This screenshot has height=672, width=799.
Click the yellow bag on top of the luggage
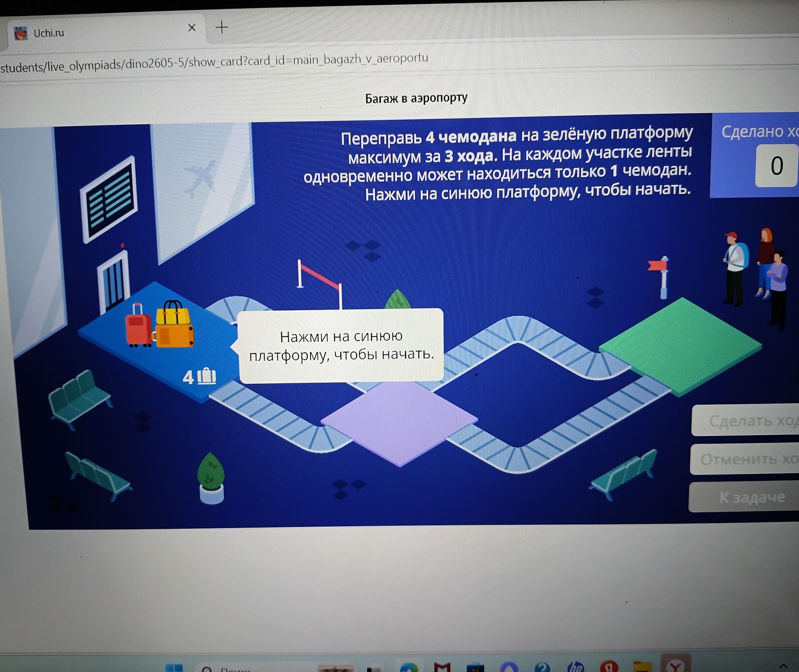point(173,312)
